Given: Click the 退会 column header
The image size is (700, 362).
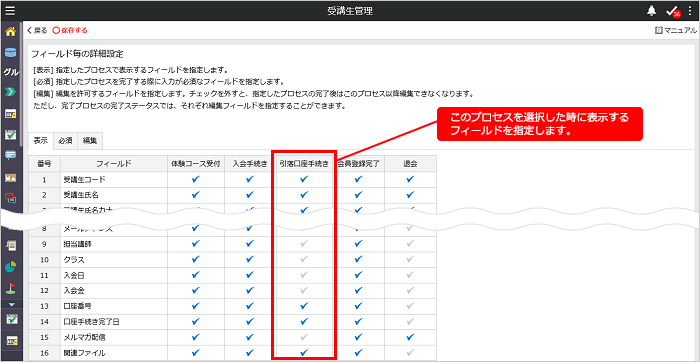Looking at the screenshot, I should pyautogui.click(x=410, y=164).
